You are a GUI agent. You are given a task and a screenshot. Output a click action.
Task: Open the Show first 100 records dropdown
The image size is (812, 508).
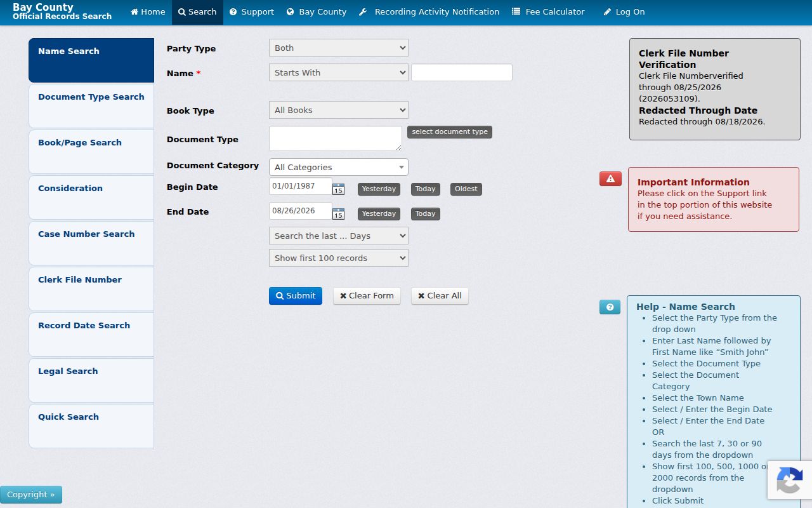[x=339, y=258]
